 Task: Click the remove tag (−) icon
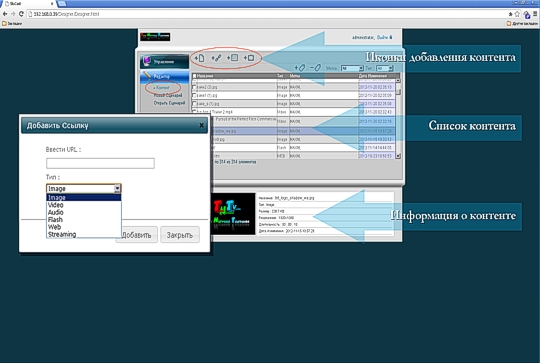pyautogui.click(x=315, y=68)
